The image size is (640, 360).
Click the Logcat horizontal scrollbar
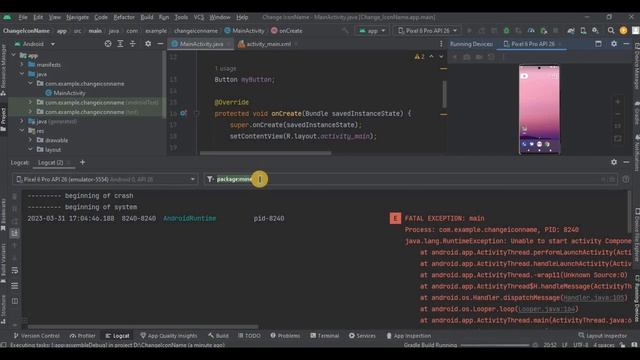tap(143, 327)
